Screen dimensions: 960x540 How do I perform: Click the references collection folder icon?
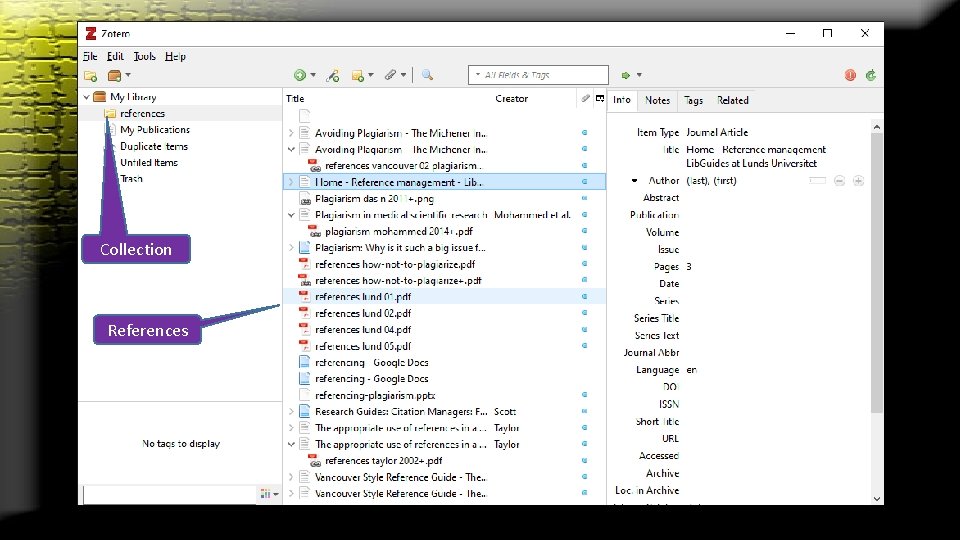click(x=110, y=113)
